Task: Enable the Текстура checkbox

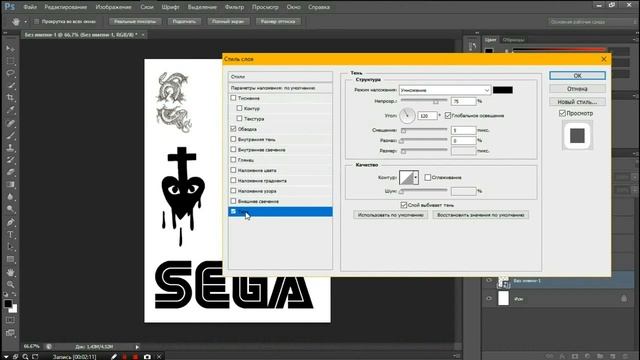Action: tap(239, 118)
